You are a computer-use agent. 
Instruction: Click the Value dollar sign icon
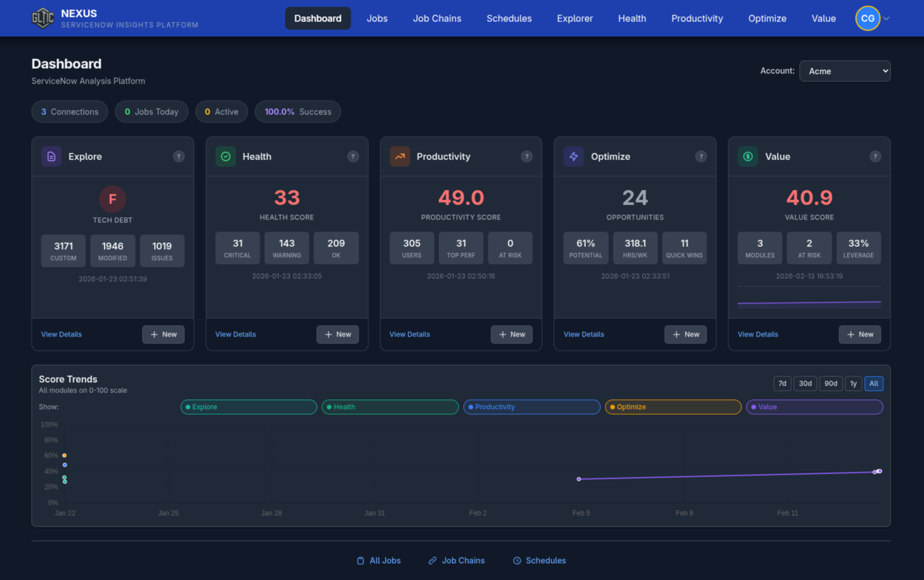pyautogui.click(x=748, y=156)
